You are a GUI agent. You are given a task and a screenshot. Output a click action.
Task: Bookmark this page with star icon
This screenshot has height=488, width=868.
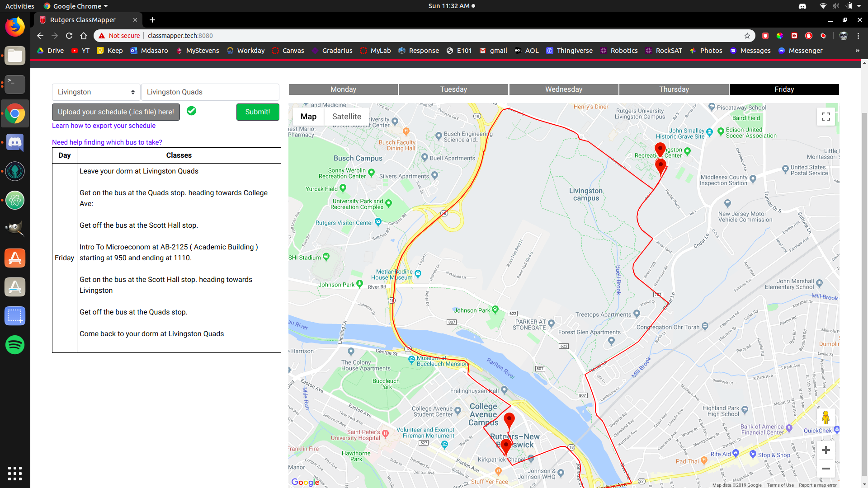pos(747,36)
